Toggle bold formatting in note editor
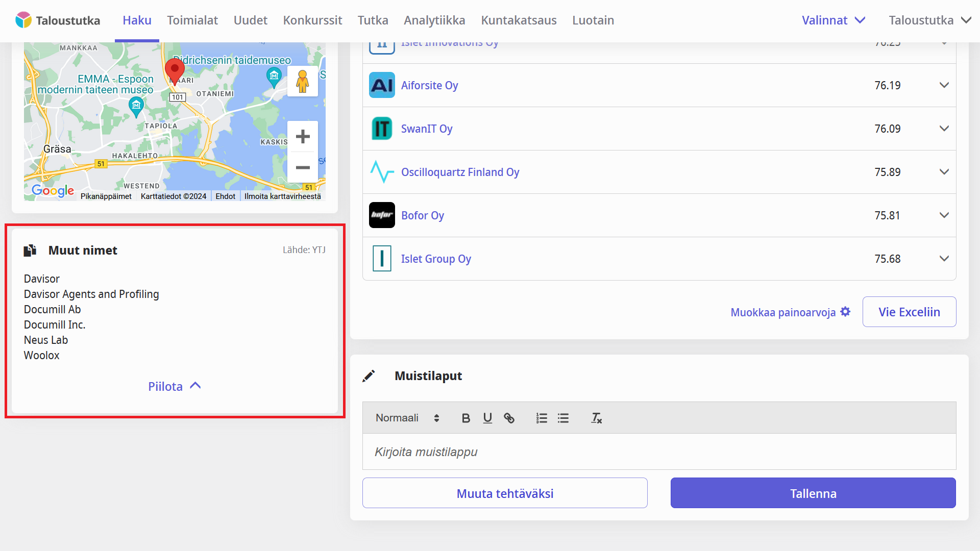The width and height of the screenshot is (980, 551). tap(465, 418)
